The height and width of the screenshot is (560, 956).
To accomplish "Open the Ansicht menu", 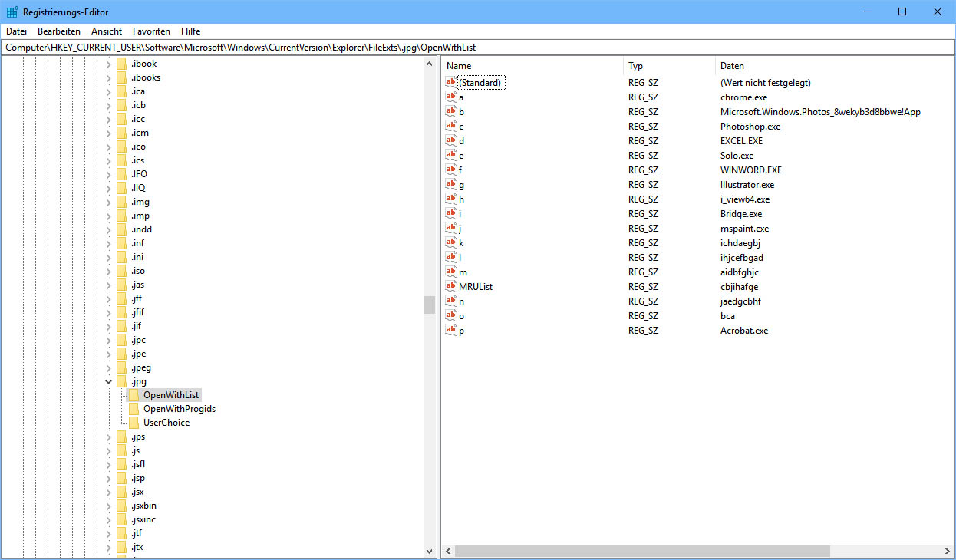I will [x=107, y=31].
